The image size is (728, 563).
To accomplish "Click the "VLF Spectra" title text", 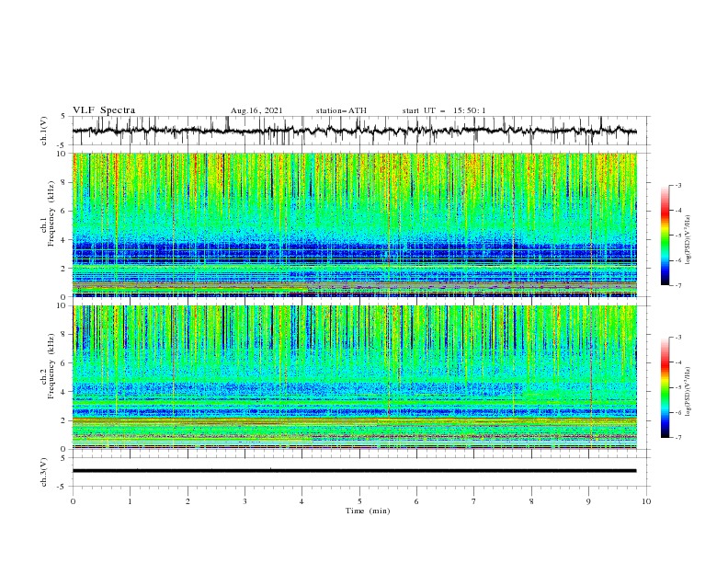I will point(104,110).
